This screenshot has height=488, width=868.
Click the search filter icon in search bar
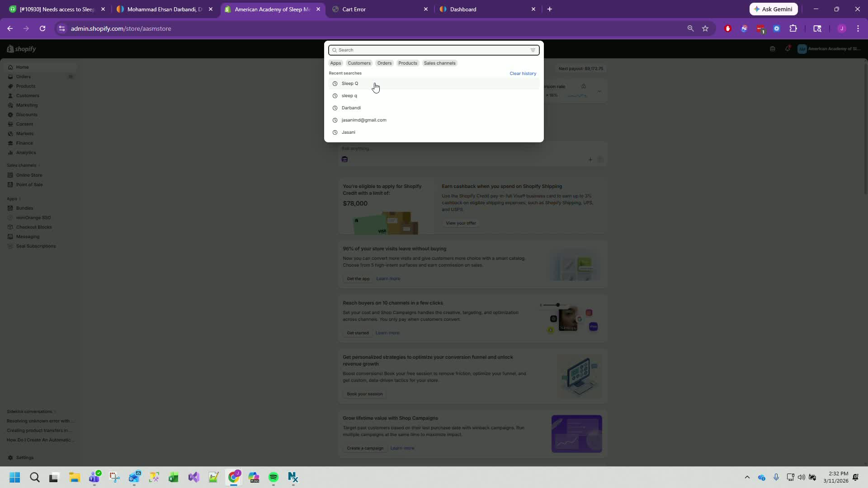coord(533,50)
